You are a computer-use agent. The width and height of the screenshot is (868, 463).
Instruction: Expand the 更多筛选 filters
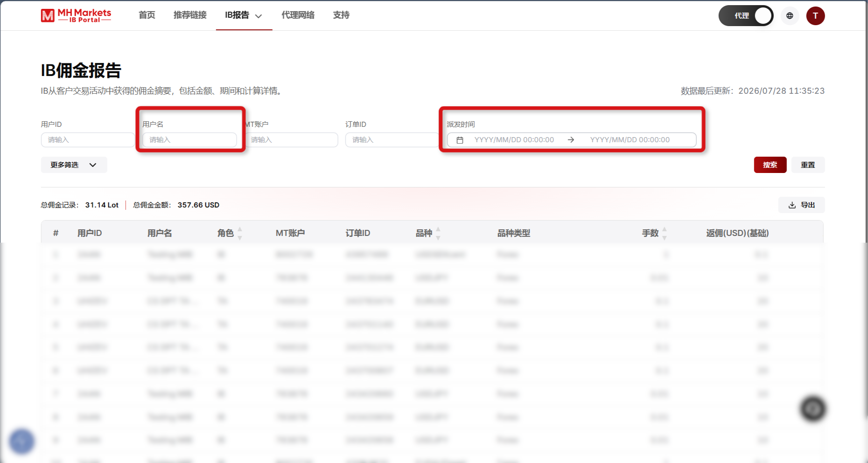pos(74,165)
